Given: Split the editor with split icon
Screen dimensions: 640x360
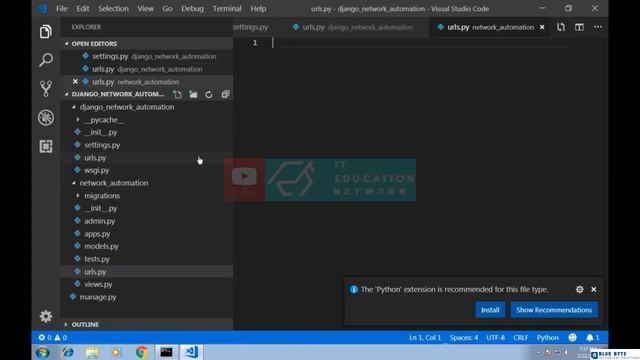Looking at the screenshot, I should click(x=579, y=27).
